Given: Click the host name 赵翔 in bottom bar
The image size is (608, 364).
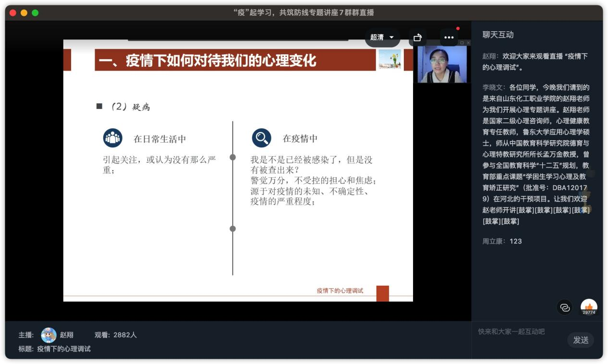Looking at the screenshot, I should pyautogui.click(x=67, y=335).
